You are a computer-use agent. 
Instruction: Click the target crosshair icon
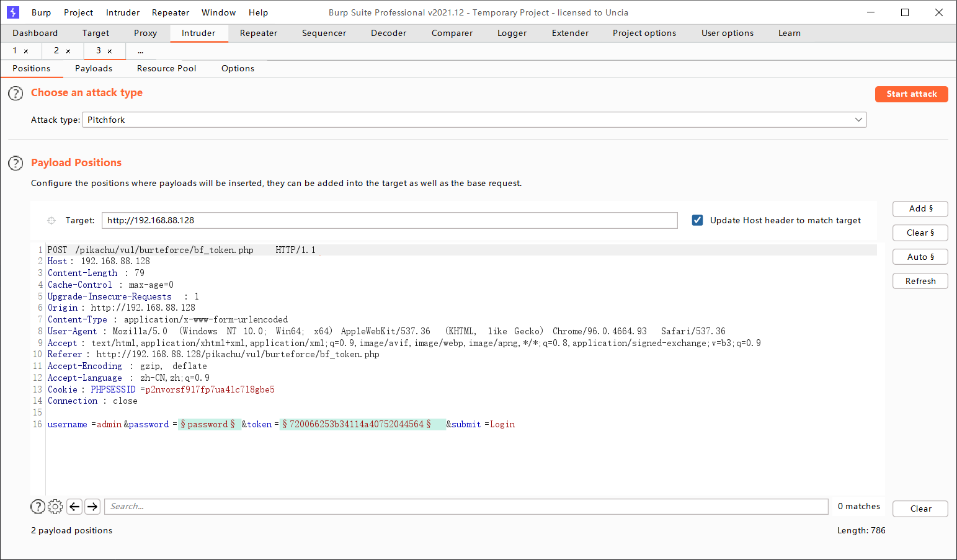51,220
